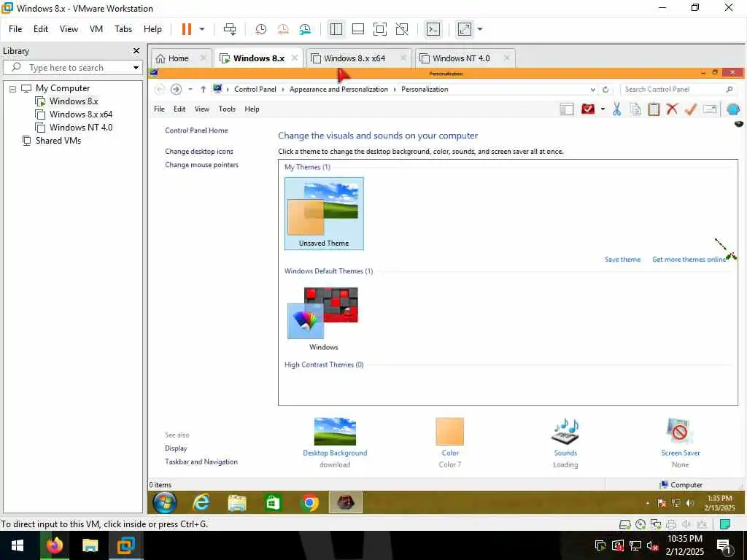Viewport: 747px width, 560px height.
Task: Open the Screen Saver settings icon
Action: coord(680,432)
